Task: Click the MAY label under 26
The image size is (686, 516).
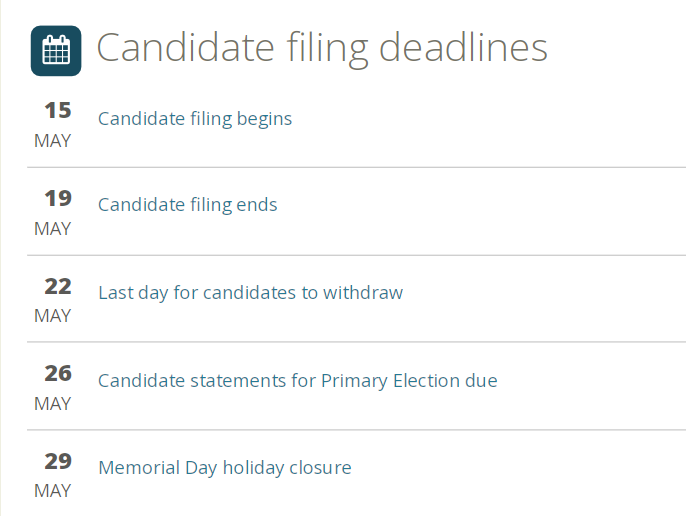Action: [x=52, y=404]
